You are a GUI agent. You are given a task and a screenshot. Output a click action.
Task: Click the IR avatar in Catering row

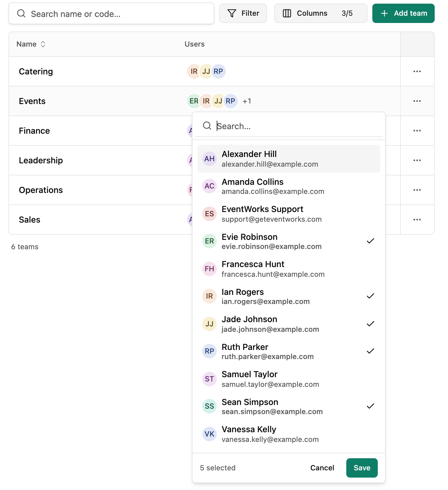tap(194, 71)
